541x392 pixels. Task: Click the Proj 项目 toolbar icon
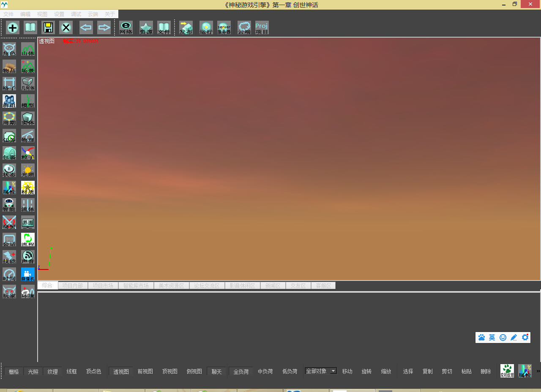click(262, 27)
